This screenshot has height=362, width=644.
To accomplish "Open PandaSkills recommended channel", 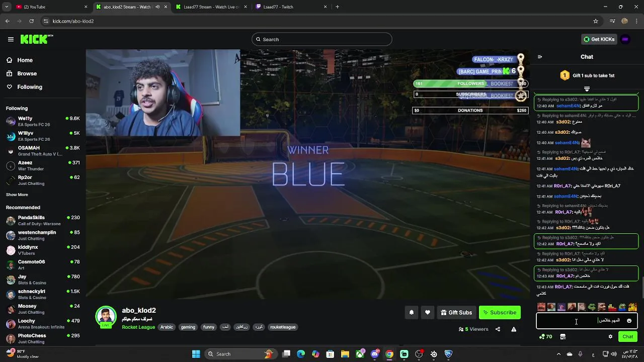I will pos(43,220).
